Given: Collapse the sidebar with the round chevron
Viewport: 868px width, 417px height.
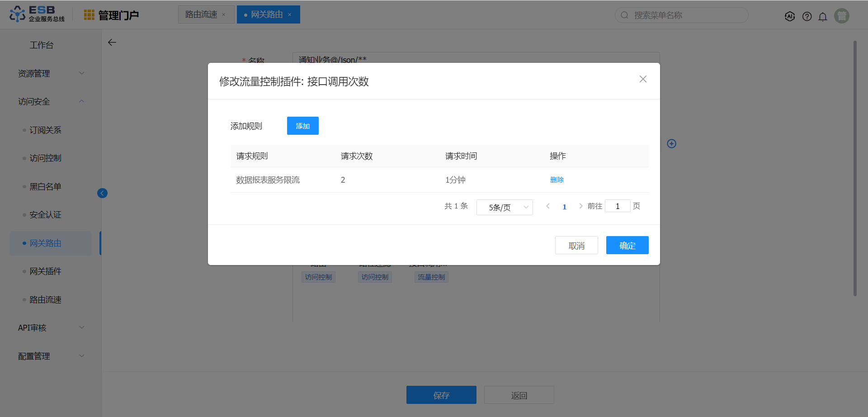Looking at the screenshot, I should point(103,193).
